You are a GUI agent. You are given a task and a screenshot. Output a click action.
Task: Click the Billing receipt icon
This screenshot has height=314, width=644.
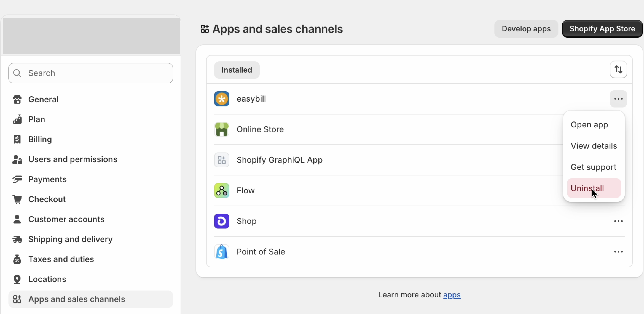click(x=17, y=139)
